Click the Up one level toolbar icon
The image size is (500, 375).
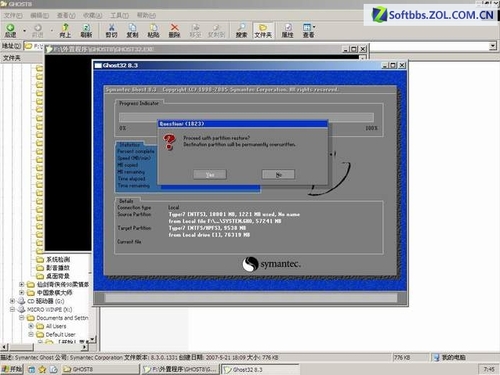point(65,30)
